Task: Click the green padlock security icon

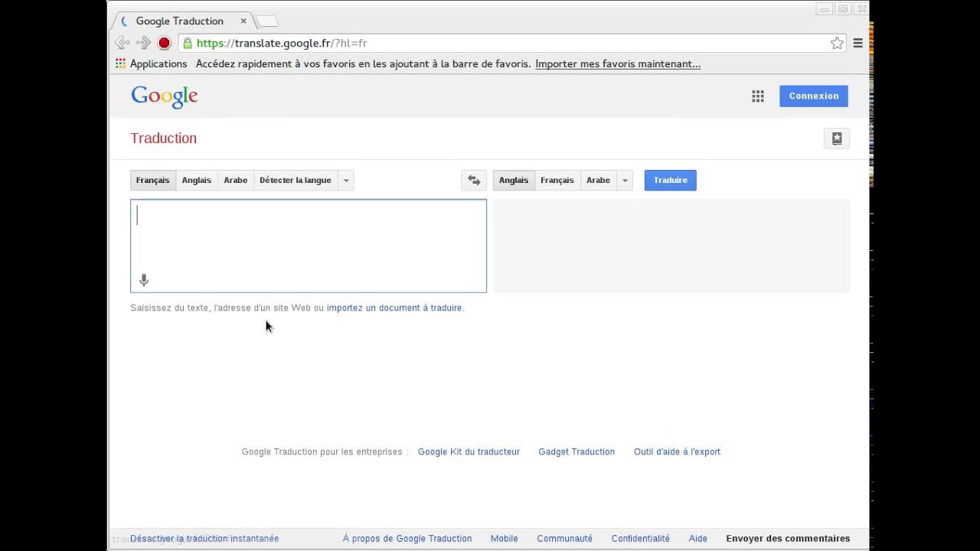Action: 187,43
